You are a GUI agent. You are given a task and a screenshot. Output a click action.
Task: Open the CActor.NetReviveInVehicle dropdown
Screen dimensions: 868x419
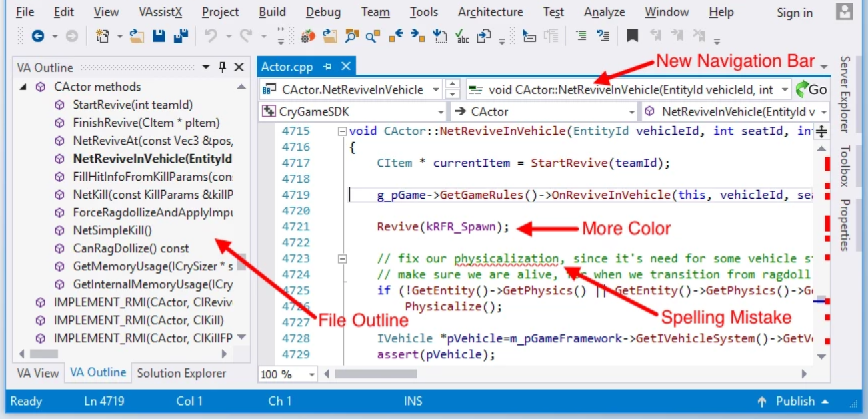coord(435,88)
